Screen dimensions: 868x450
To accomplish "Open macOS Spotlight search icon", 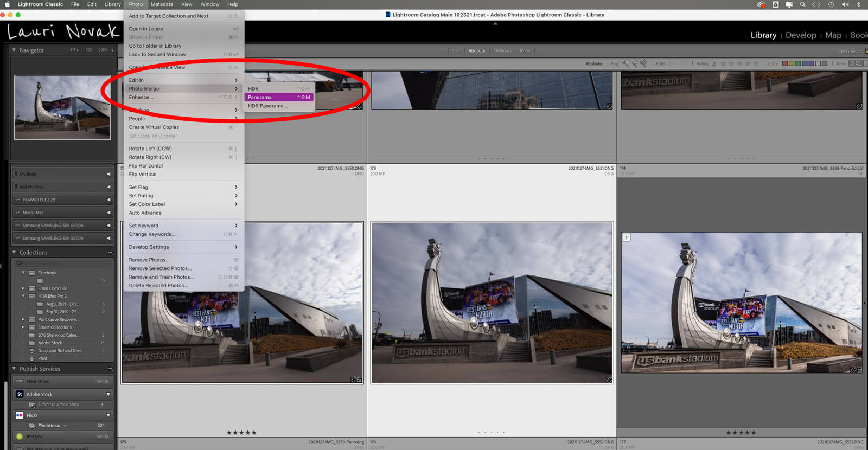I will [x=802, y=4].
